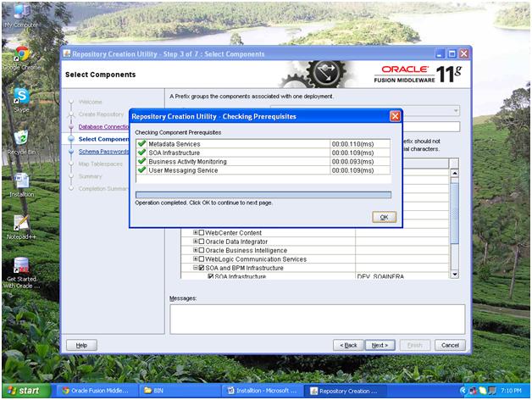Click green check beside Business Activity Monitoring
This screenshot has width=532, height=400.
tap(141, 161)
